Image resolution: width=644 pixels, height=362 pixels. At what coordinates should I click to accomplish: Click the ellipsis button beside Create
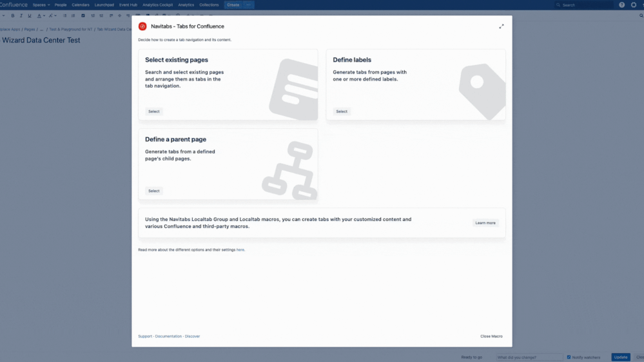248,5
